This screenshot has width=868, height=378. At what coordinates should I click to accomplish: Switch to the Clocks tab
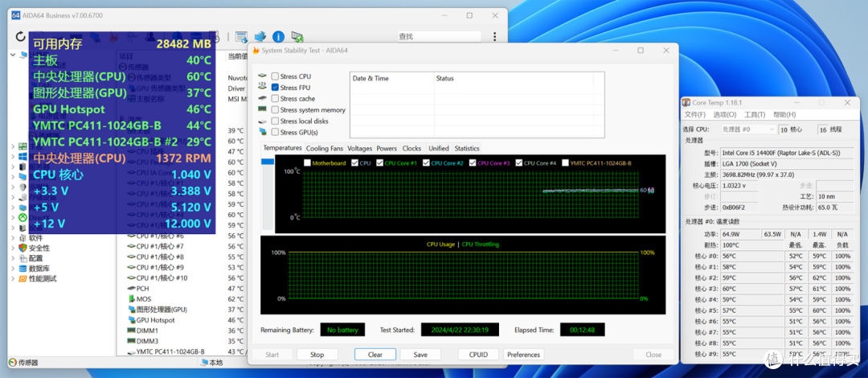(411, 149)
